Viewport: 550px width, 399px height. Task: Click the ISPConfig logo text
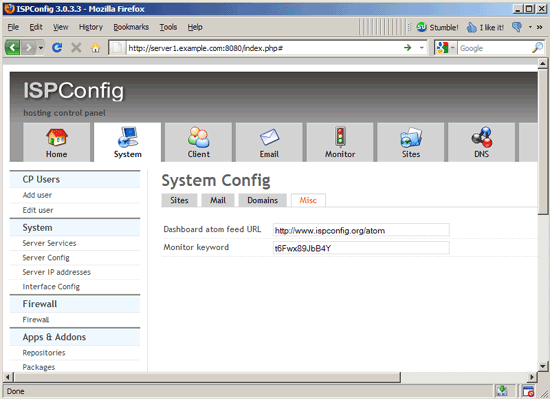pyautogui.click(x=74, y=91)
